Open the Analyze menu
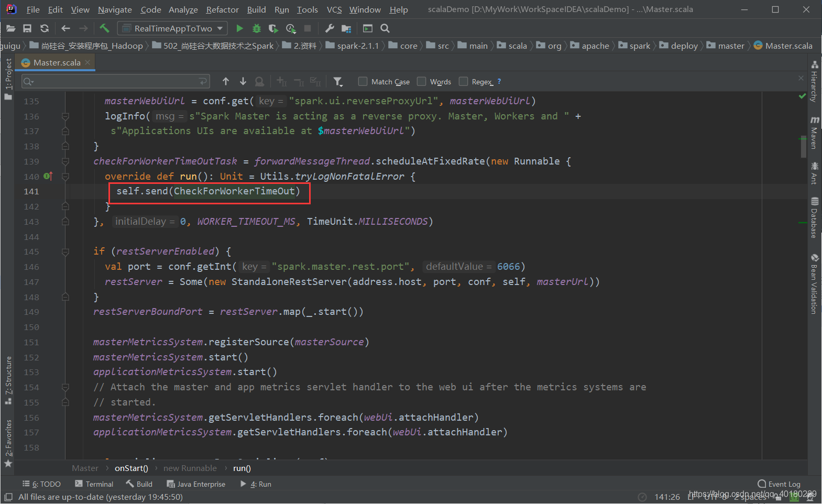Viewport: 822px width, 504px height. (x=183, y=9)
